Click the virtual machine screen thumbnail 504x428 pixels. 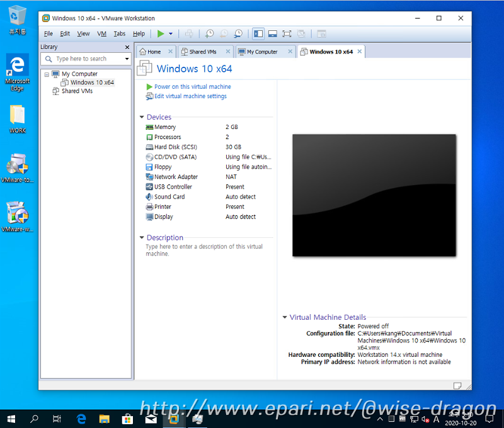coord(374,195)
